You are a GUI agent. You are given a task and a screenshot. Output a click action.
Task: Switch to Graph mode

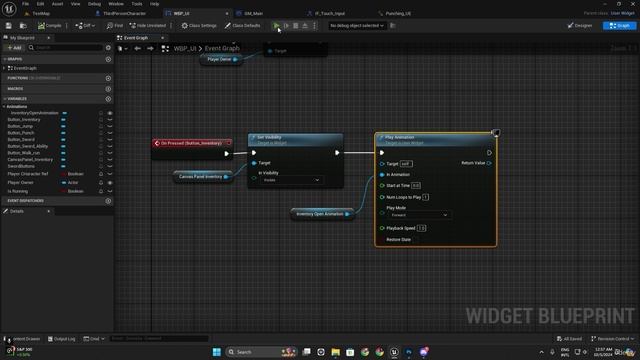click(x=619, y=26)
